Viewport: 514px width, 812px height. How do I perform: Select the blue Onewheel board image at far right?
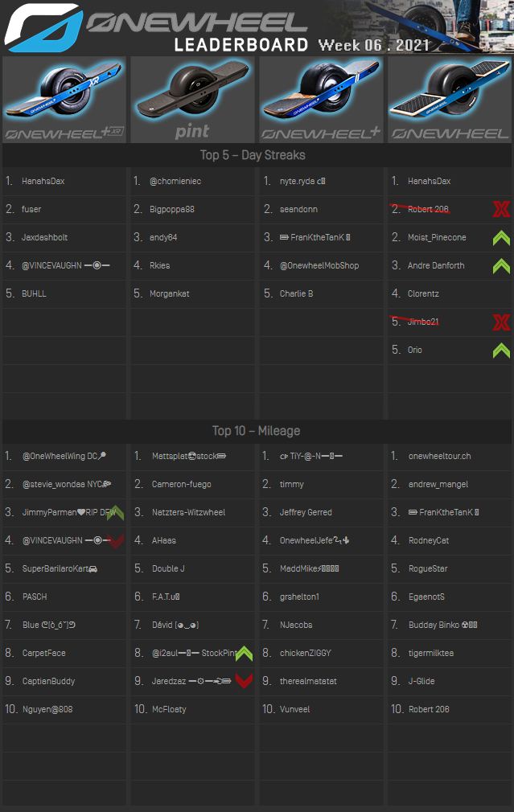click(x=450, y=100)
